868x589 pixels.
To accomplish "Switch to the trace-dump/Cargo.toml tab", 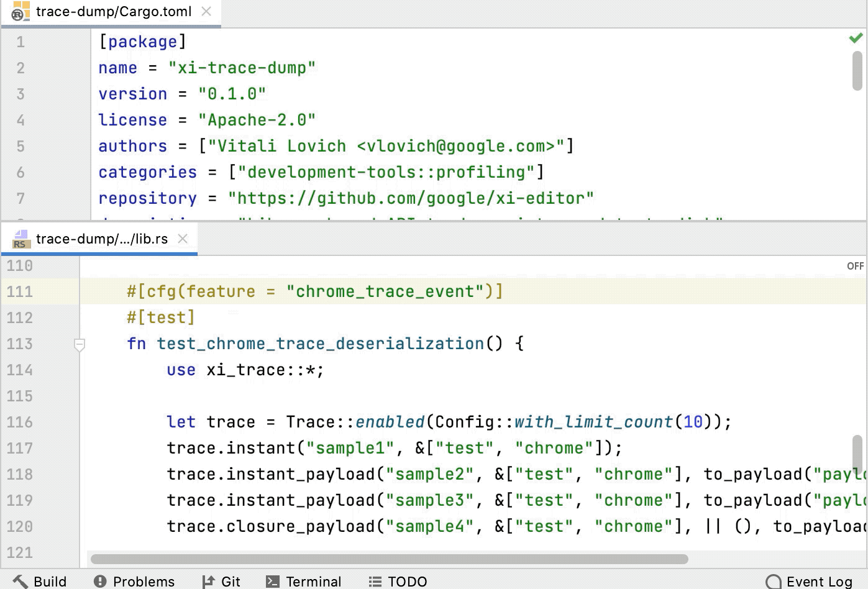I will pyautogui.click(x=112, y=11).
